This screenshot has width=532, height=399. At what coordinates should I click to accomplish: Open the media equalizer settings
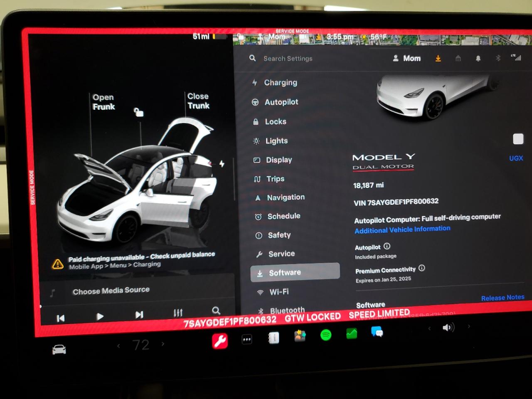coord(178,313)
